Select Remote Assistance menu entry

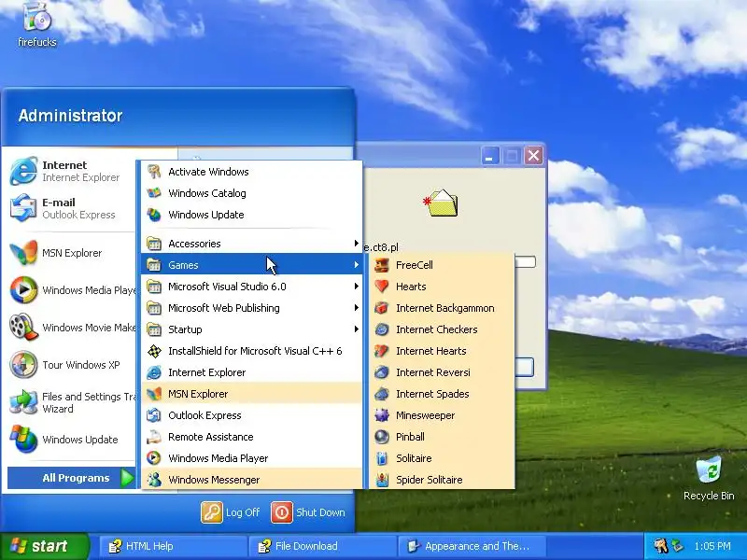(x=251, y=437)
